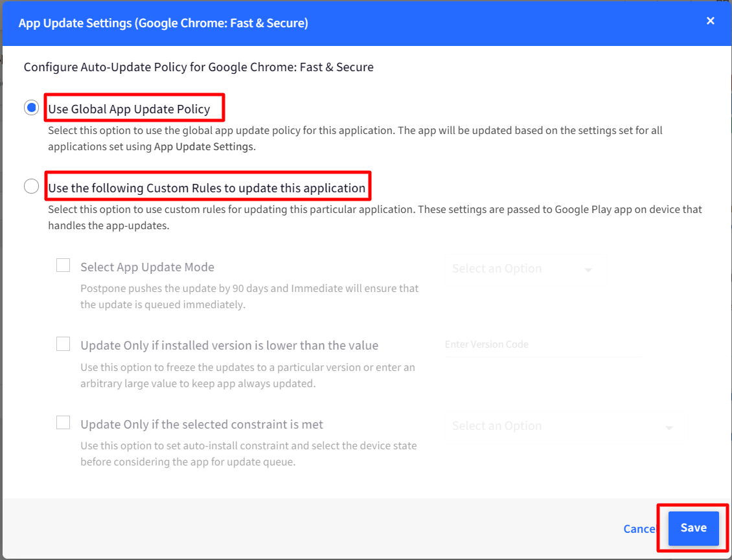Click the auto-install constraint description text
This screenshot has height=560, width=732.
tap(248, 454)
